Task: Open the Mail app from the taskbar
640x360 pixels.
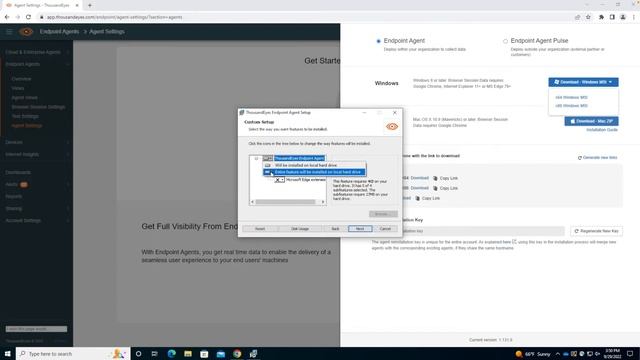Action: coord(221,353)
